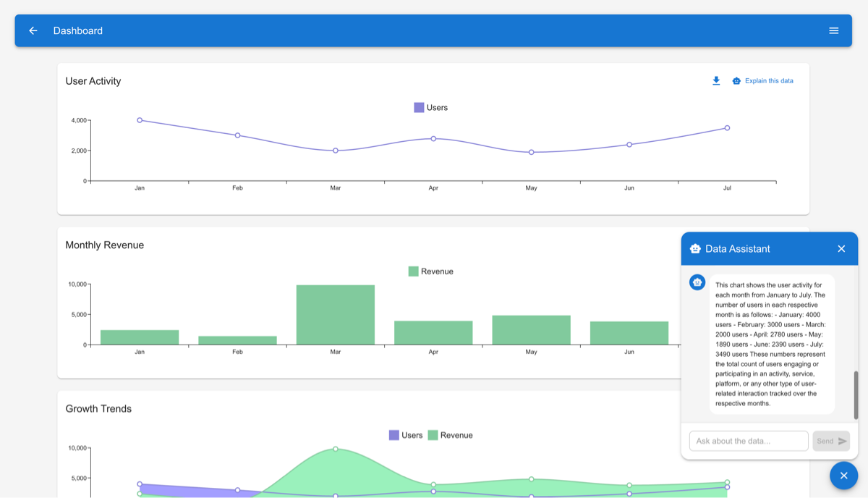This screenshot has height=498, width=868.
Task: Toggle Users series in Growth Trends legend
Action: click(x=406, y=435)
